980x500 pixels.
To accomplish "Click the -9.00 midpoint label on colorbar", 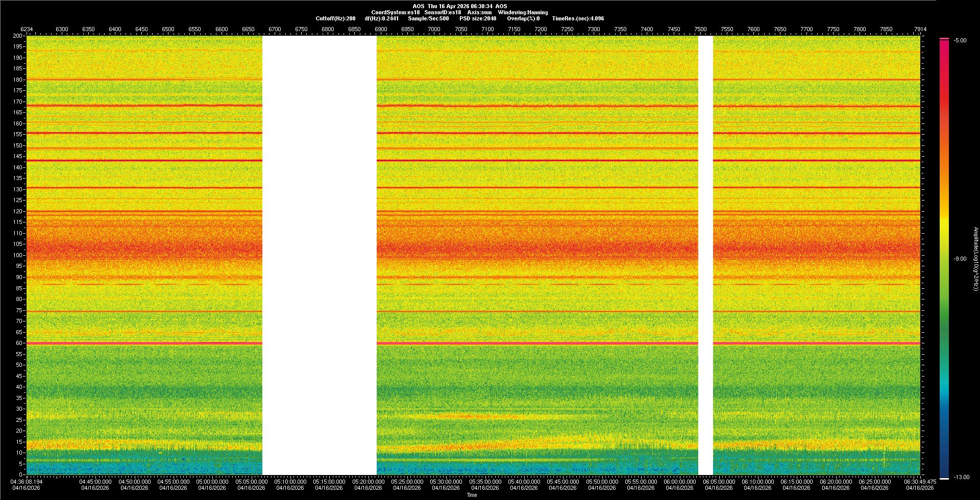I will point(960,259).
